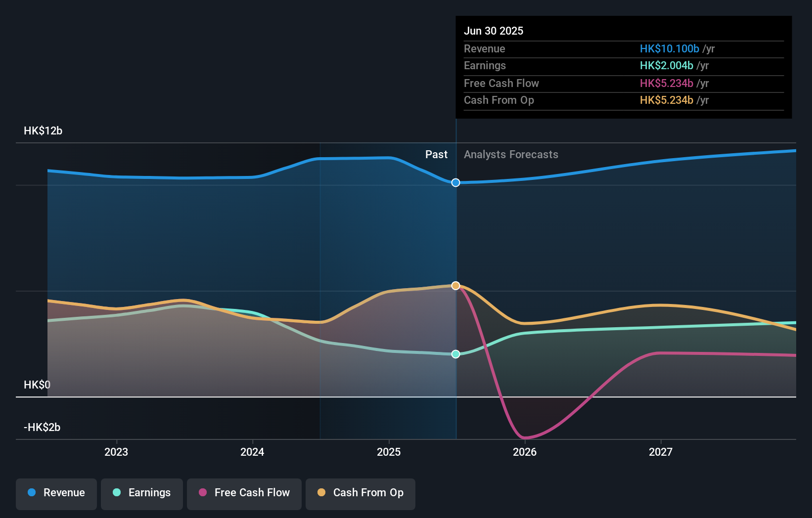
Task: Toggle the Revenue series in legend
Action: pyautogui.click(x=56, y=494)
